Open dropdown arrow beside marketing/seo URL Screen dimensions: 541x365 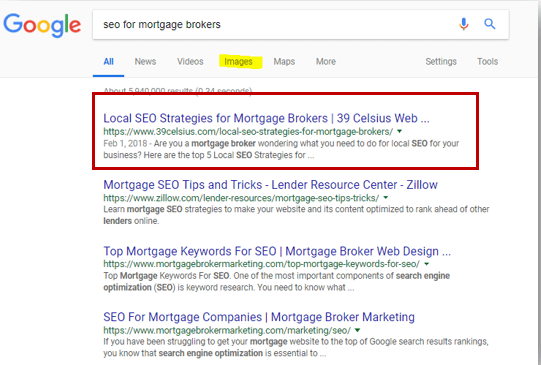357,330
